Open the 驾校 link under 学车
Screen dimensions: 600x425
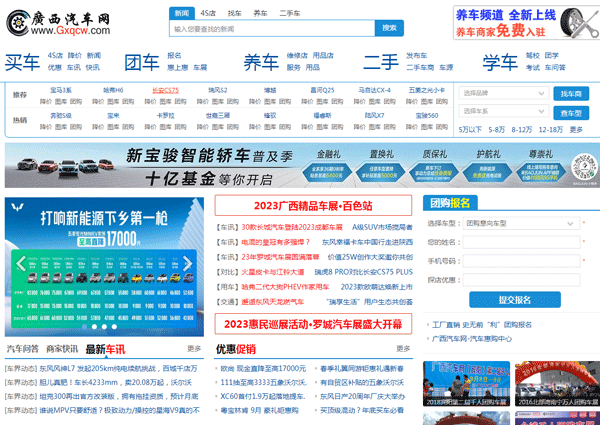coord(532,56)
